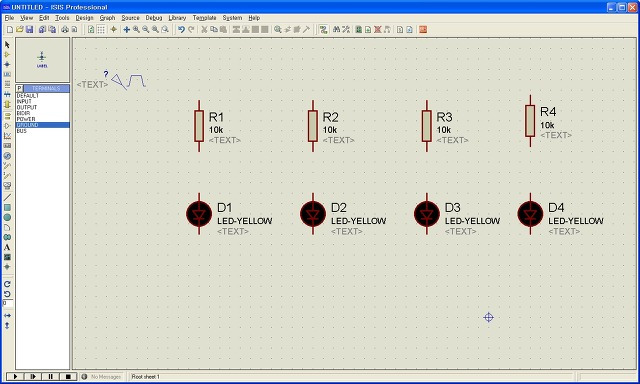Pause the simulation
Viewport: 640px width, 384px height.
tap(50, 376)
